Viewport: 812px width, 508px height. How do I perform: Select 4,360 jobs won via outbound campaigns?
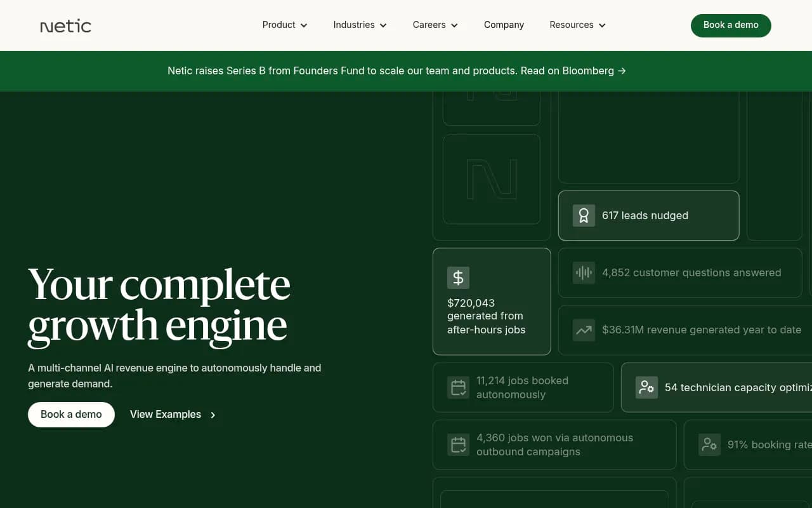pyautogui.click(x=555, y=444)
